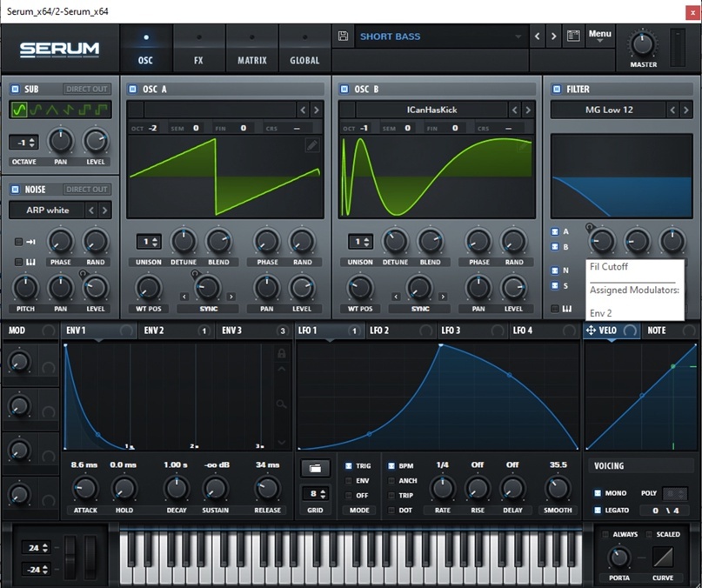
Task: Select previous filter type arrow
Action: pyautogui.click(x=672, y=110)
